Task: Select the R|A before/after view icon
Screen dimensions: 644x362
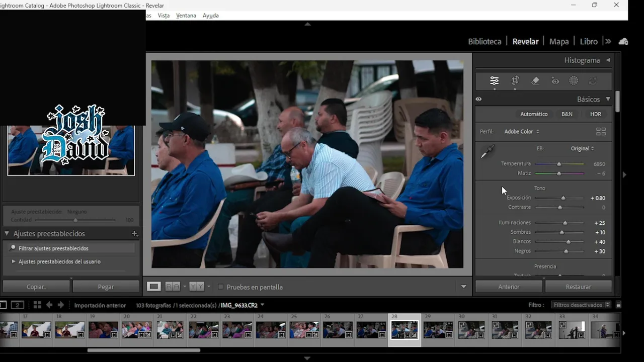Action: 173,287
